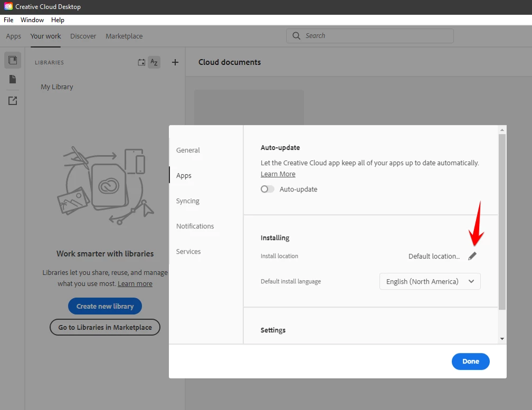Select My Library in libraries list

(57, 87)
